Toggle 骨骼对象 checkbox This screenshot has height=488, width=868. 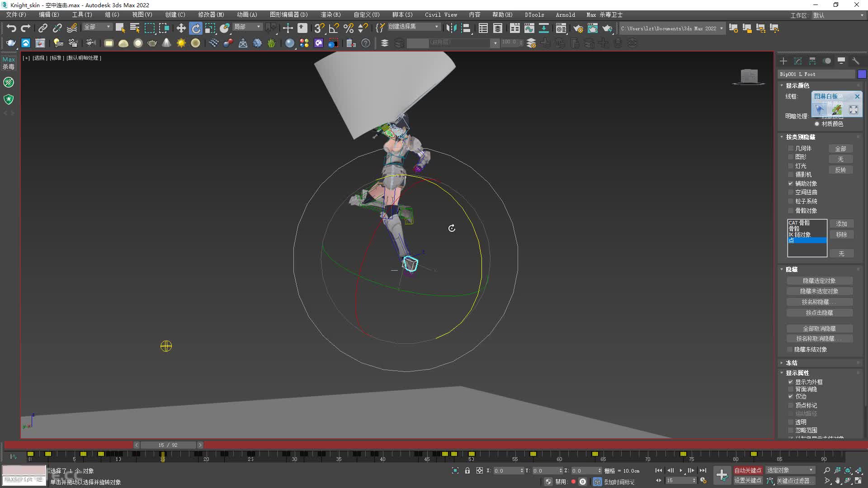[x=791, y=211]
